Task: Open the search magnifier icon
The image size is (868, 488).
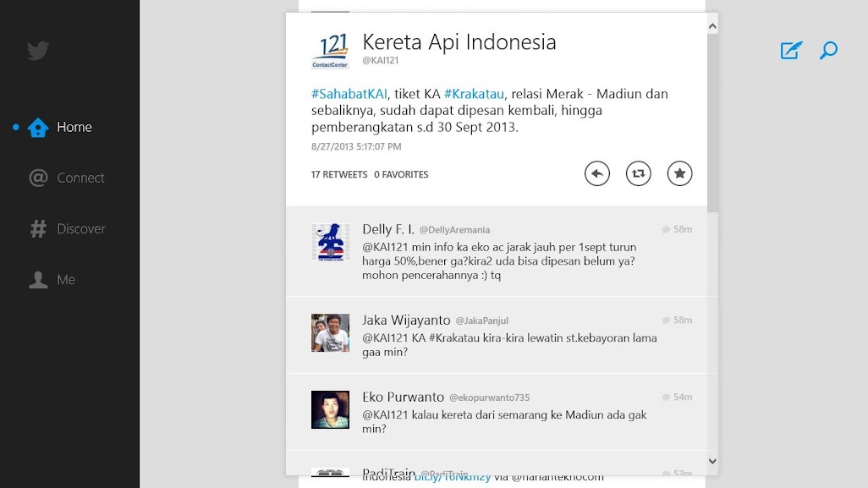Action: [x=828, y=51]
